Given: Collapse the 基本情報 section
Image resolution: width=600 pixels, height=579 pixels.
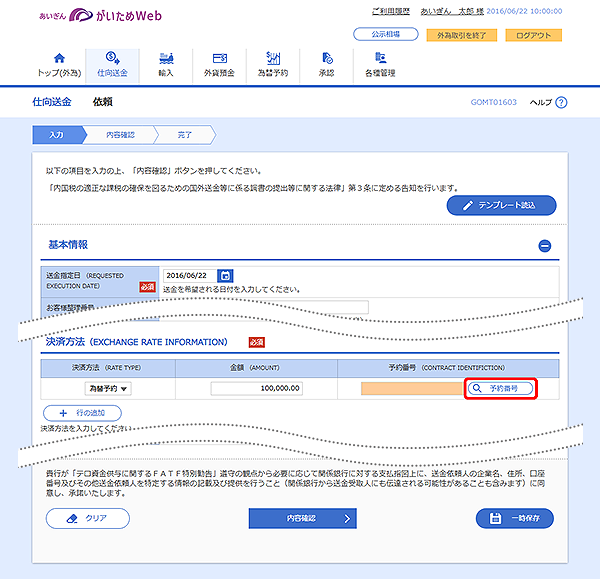Looking at the screenshot, I should (544, 245).
